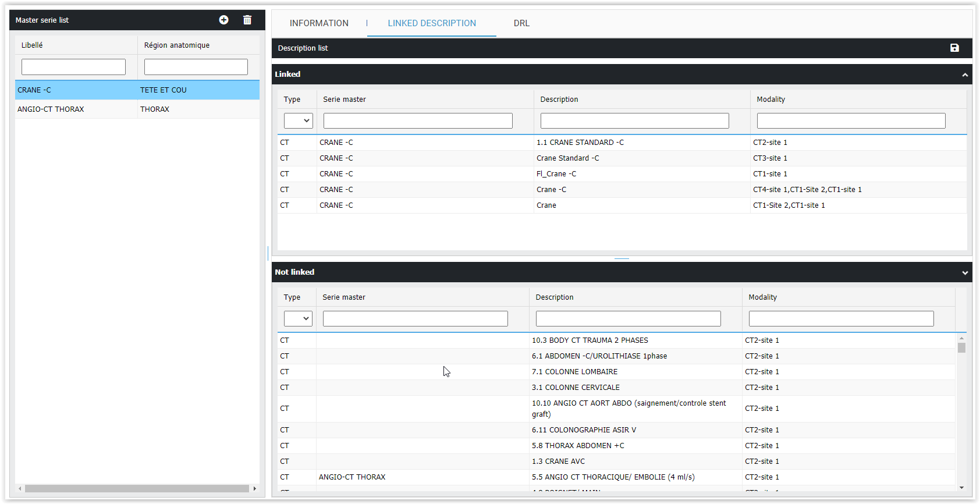Image resolution: width=980 pixels, height=504 pixels.
Task: Open the Type dropdown in Linked table
Action: click(298, 120)
